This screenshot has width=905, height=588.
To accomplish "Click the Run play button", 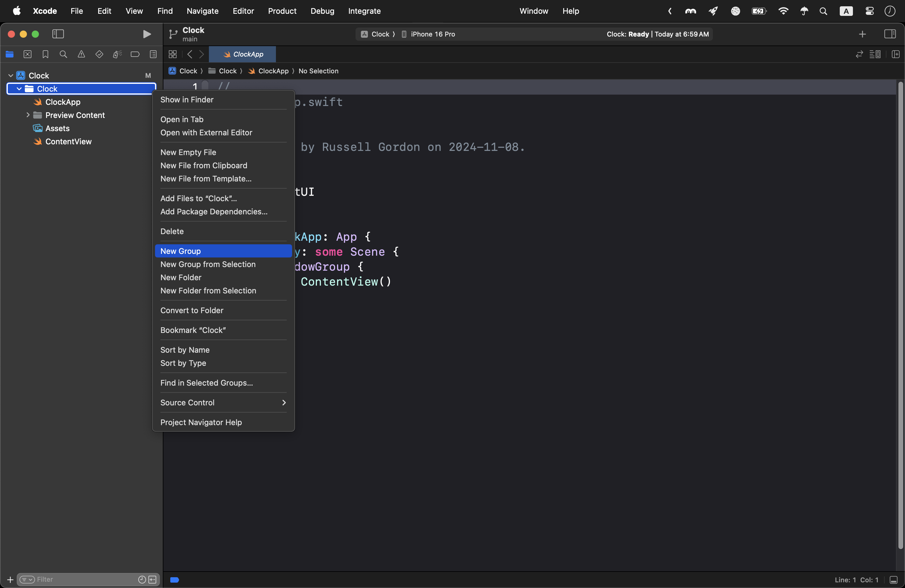I will coord(147,34).
